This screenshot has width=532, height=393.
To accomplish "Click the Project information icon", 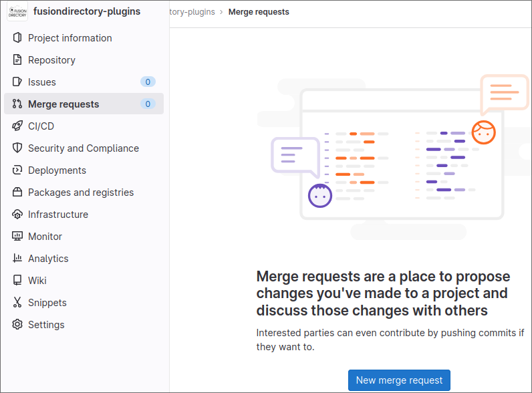I will (x=17, y=37).
